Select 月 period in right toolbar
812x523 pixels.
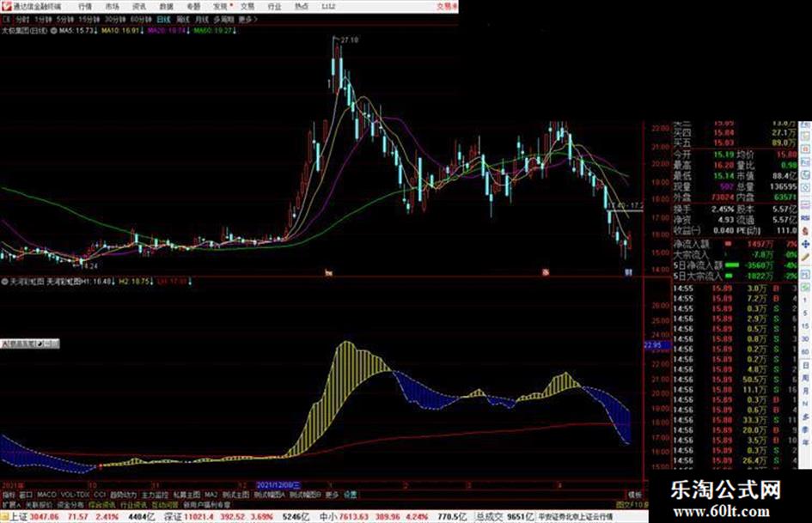click(x=805, y=391)
